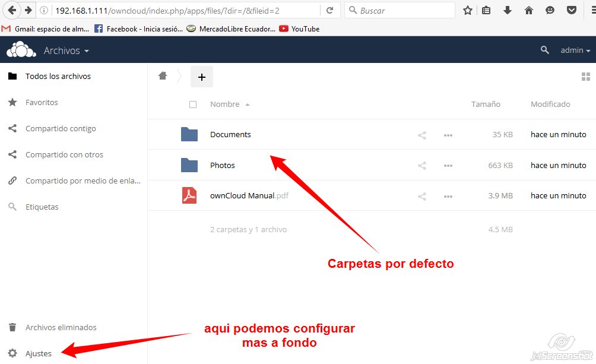This screenshot has height=364, width=596.
Task: Sort files by the Nombre column arrow
Action: [x=247, y=105]
